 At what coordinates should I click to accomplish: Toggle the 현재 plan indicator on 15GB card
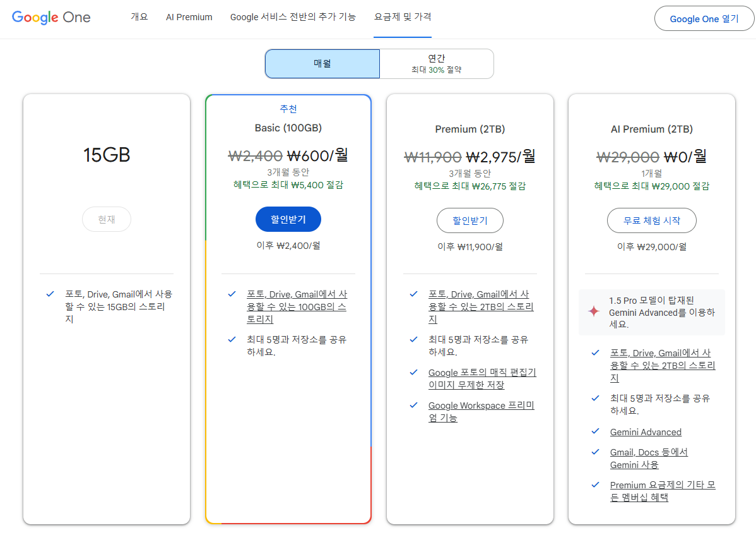click(x=106, y=219)
